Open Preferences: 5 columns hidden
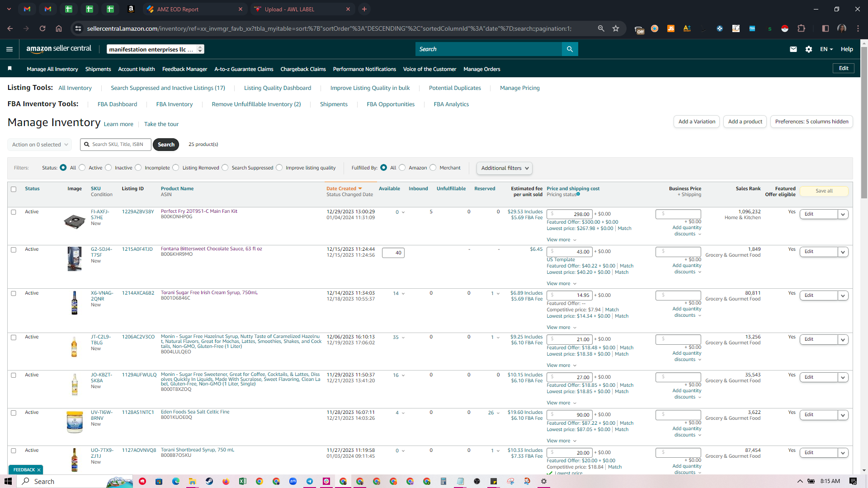The image size is (868, 488). (811, 122)
